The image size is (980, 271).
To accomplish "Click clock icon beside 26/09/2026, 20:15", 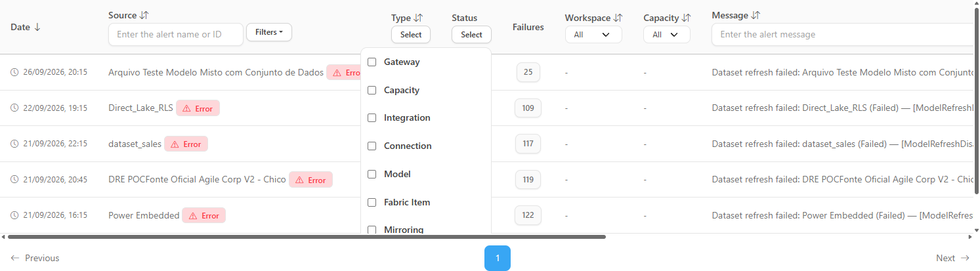I will pyautogui.click(x=14, y=72).
